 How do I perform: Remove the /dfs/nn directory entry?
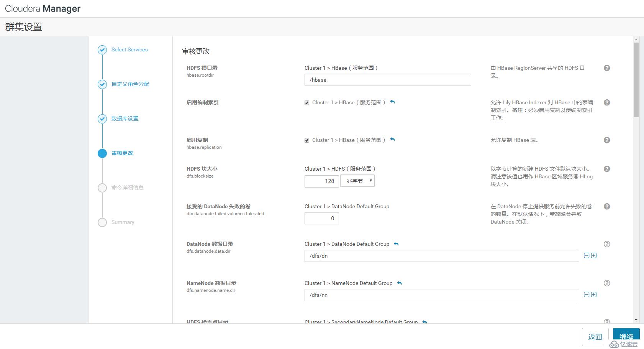[x=587, y=295]
